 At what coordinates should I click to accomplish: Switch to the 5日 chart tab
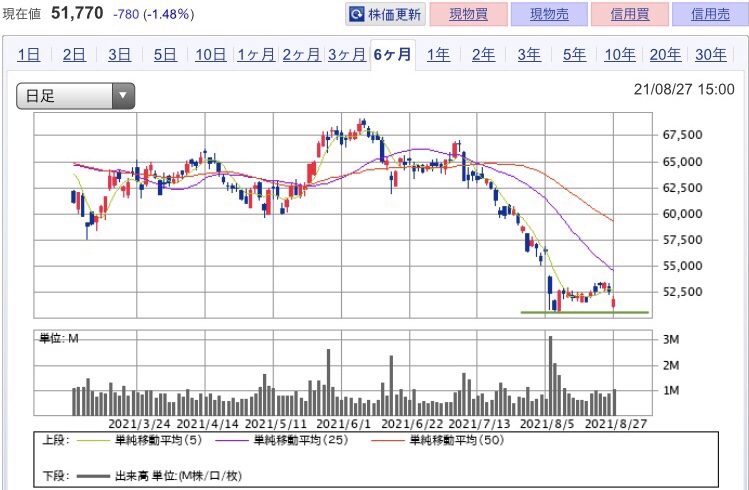165,55
